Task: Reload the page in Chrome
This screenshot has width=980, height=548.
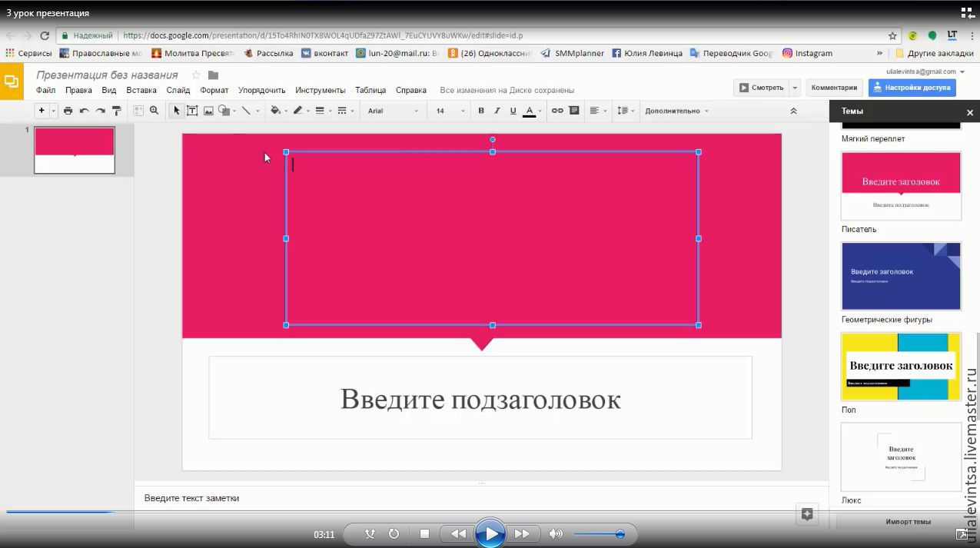Action: click(x=45, y=35)
